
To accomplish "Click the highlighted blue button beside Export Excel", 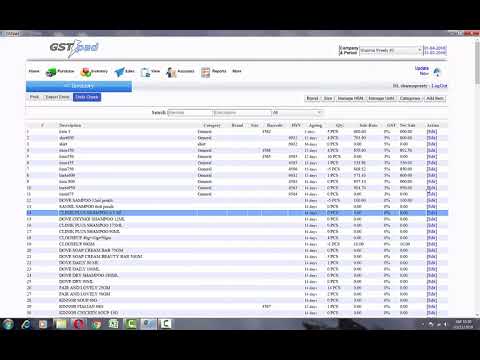I will tap(87, 97).
